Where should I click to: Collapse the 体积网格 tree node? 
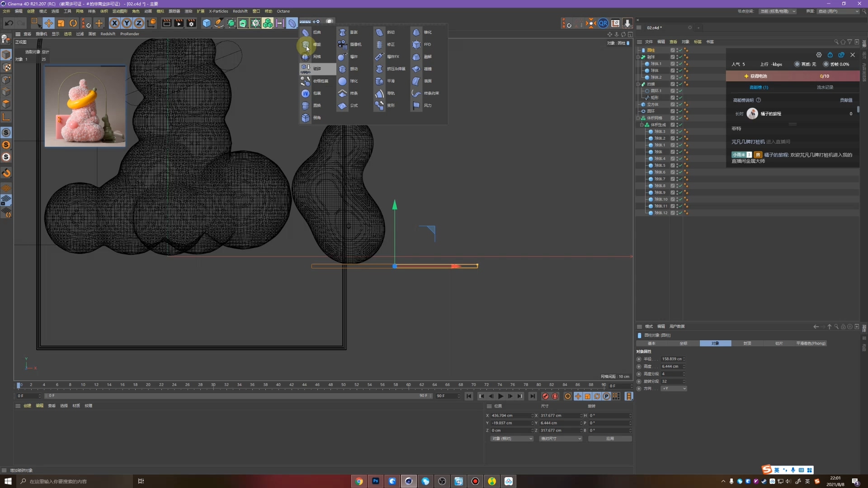click(638, 118)
